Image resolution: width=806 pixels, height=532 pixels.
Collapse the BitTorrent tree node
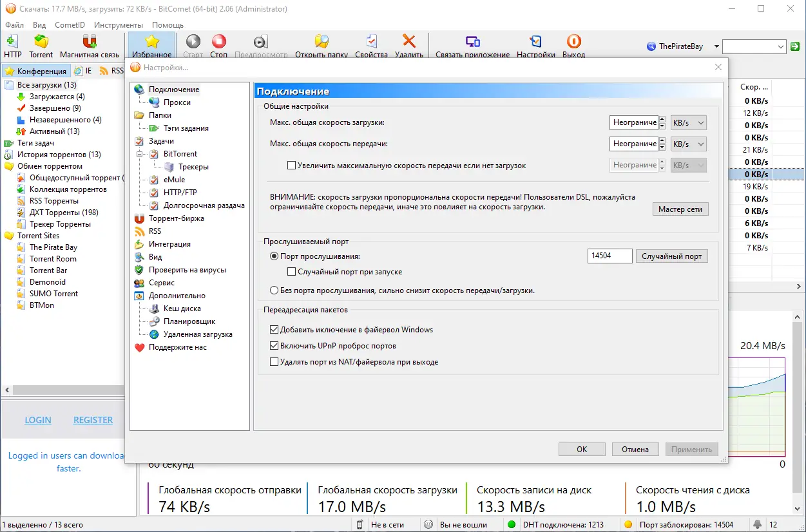click(x=139, y=154)
